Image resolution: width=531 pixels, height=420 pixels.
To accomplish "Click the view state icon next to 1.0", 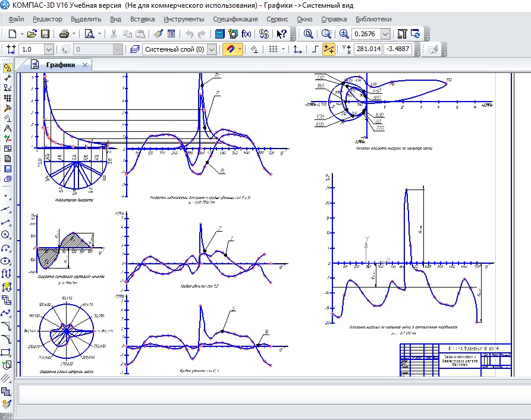I will pos(11,49).
